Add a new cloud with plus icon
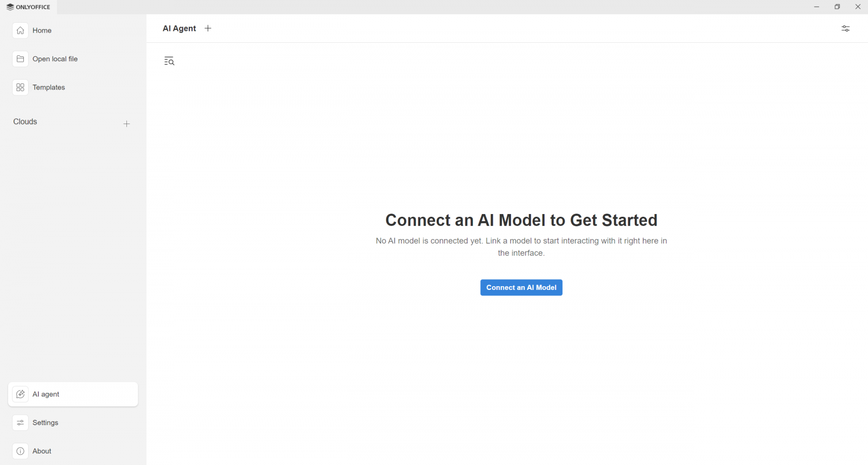 [126, 124]
